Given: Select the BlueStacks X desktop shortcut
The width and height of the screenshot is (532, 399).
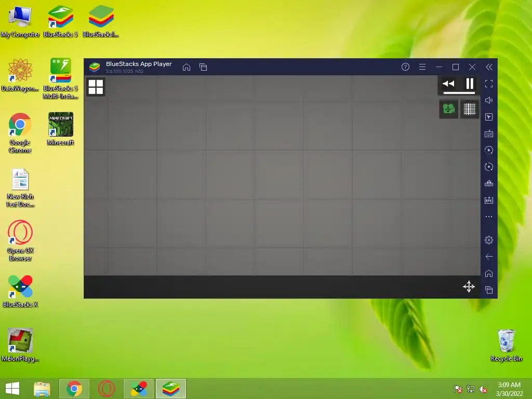Looking at the screenshot, I should tap(20, 291).
